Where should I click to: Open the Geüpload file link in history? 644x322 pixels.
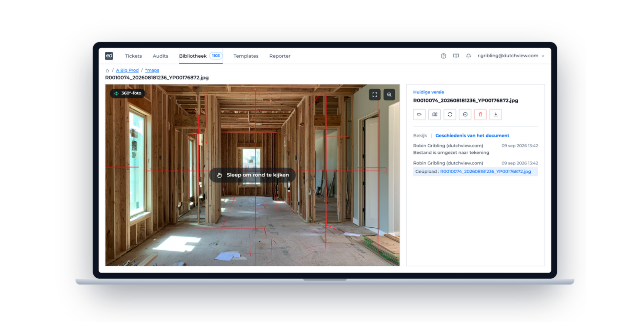click(x=485, y=171)
